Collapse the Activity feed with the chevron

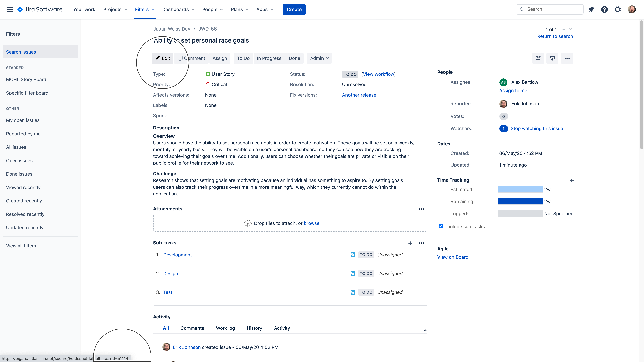click(425, 330)
